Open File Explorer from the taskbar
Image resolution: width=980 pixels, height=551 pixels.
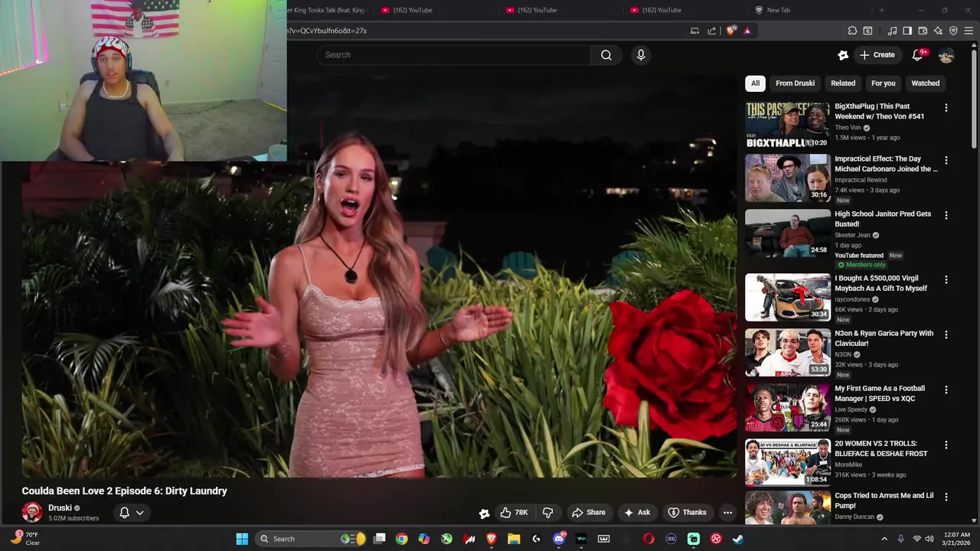pyautogui.click(x=514, y=539)
